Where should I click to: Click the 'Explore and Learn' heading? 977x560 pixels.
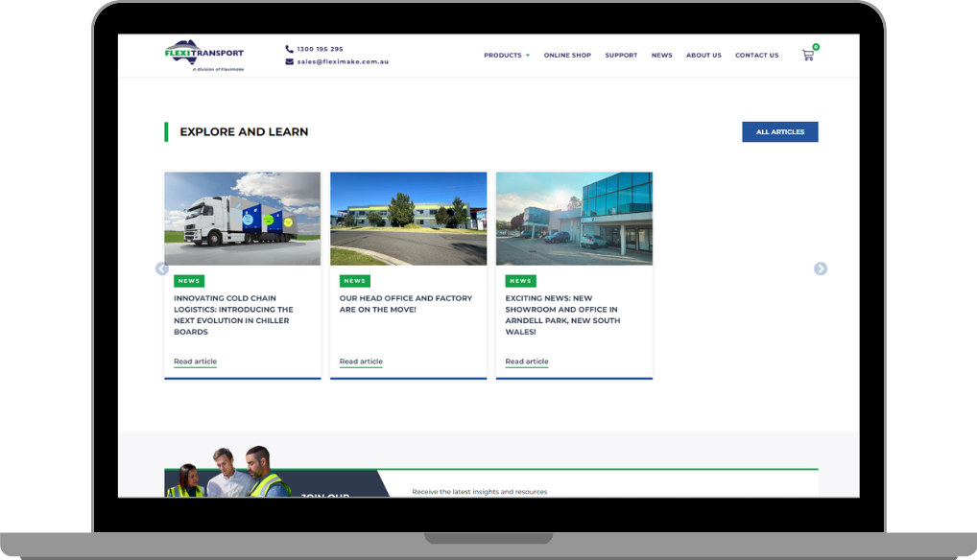[x=244, y=132]
